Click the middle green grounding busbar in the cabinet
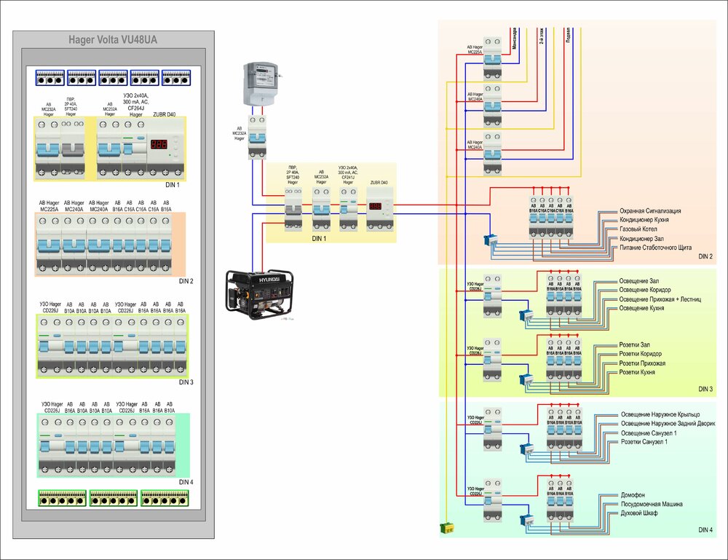Image resolution: width=728 pixels, height=560 pixels. 114,498
